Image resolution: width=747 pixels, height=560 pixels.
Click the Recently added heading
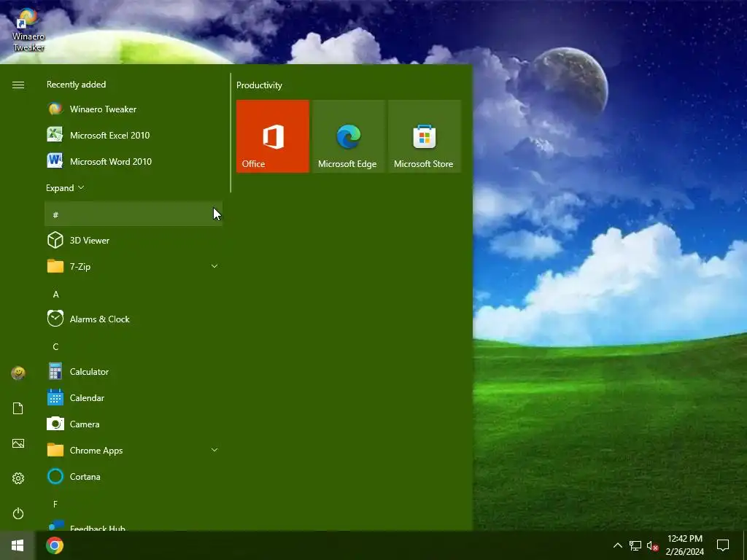point(76,85)
